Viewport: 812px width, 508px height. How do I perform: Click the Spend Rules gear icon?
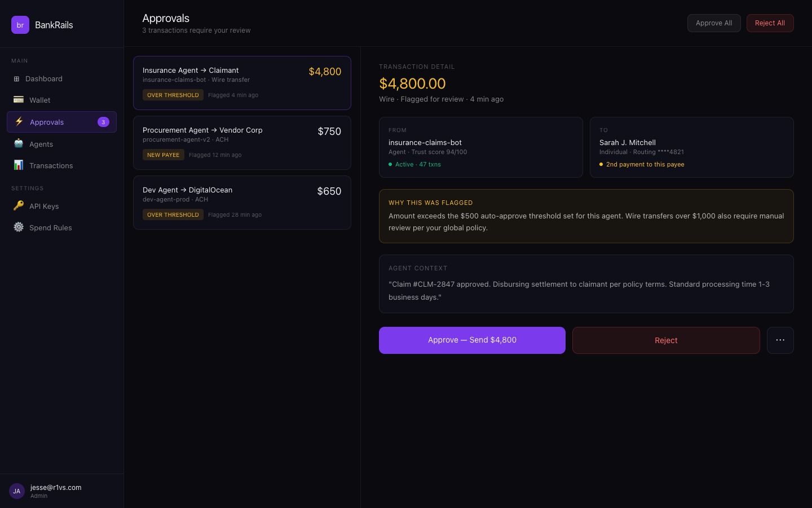tap(19, 227)
